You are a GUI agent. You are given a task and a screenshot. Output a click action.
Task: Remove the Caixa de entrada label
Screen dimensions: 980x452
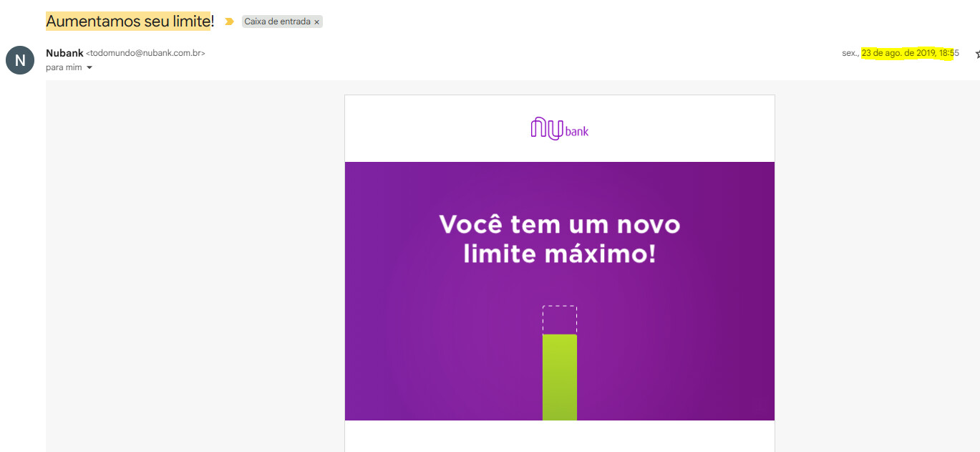[x=316, y=22]
